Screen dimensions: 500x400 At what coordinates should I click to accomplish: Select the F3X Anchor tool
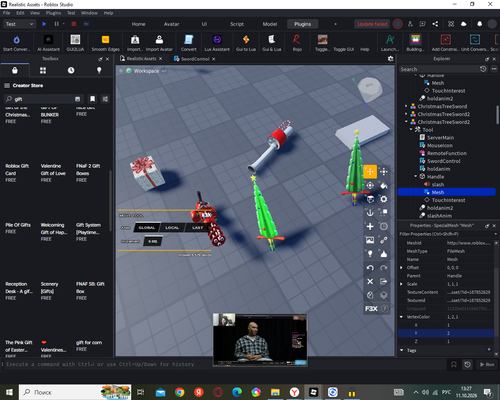(370, 213)
